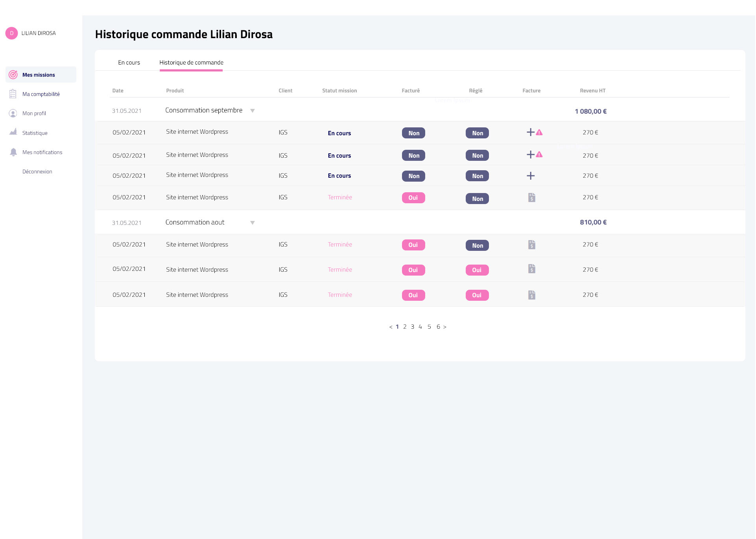Screen dimensions: 756x539
Task: Toggle the Oui Facturé badge in fourth row
Action: pyautogui.click(x=413, y=198)
